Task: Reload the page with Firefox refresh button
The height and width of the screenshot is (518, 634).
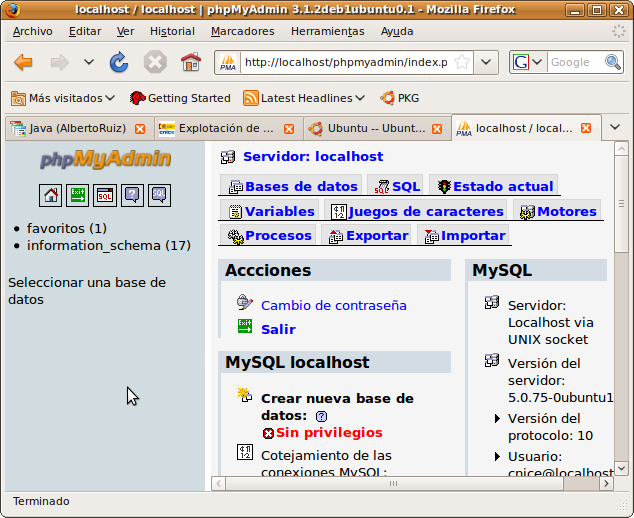Action: [119, 62]
